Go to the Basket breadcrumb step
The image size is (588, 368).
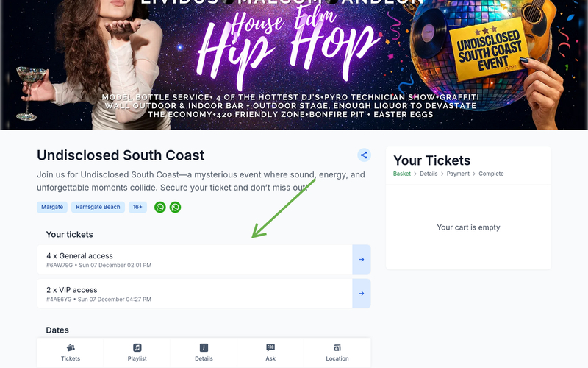coord(402,174)
